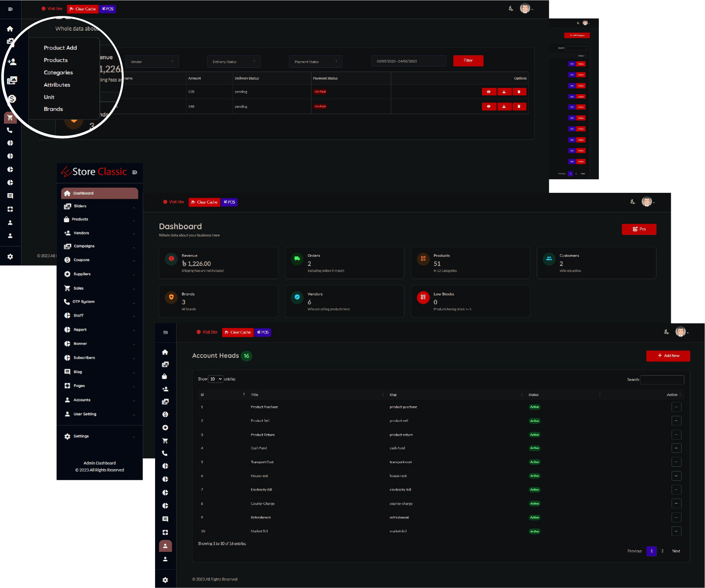Click the hamburger icon beside Store Classic logo
Viewport: 705px width, 588px height.
click(x=135, y=173)
